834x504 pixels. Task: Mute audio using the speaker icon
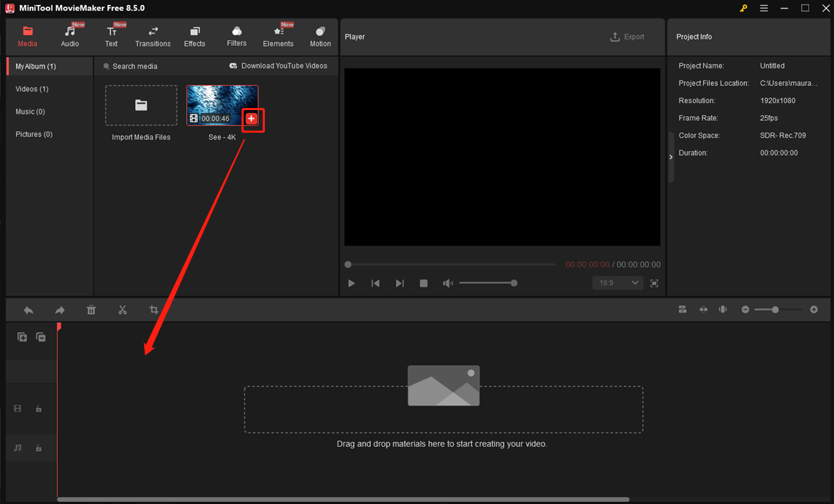[448, 283]
